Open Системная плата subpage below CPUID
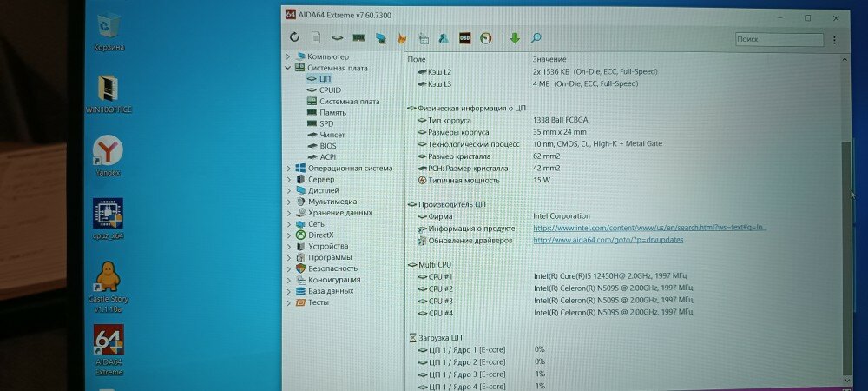Viewport: 868px width, 391px height. (349, 102)
